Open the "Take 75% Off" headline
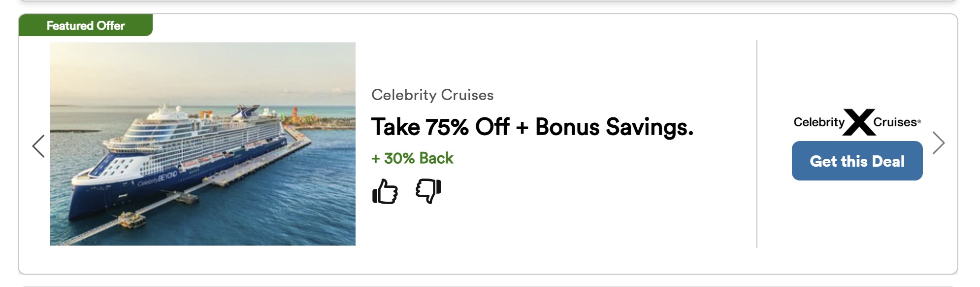Image resolution: width=980 pixels, height=287 pixels. [x=440, y=127]
